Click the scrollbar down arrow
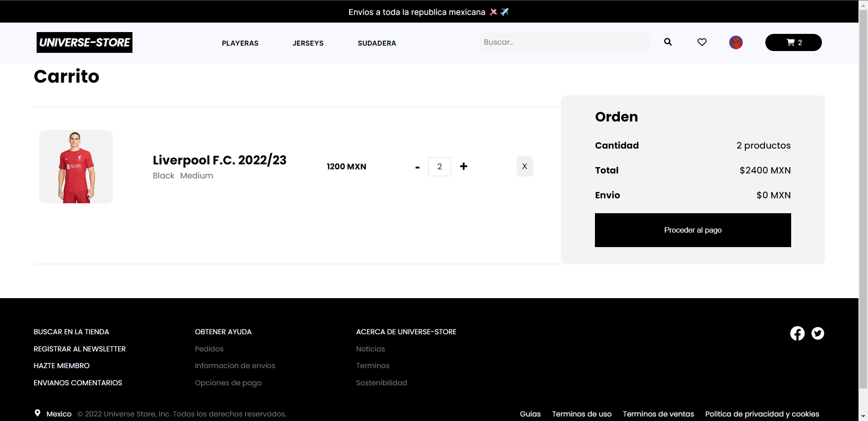 tap(863, 416)
